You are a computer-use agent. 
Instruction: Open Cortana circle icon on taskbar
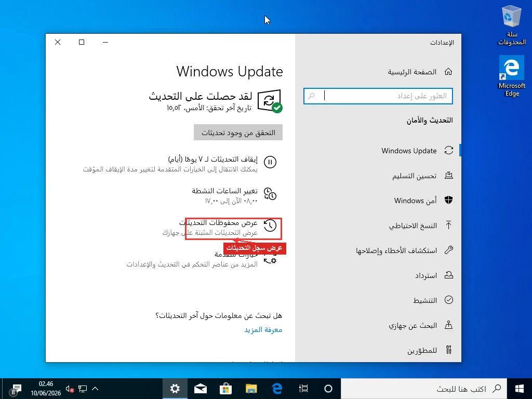328,389
